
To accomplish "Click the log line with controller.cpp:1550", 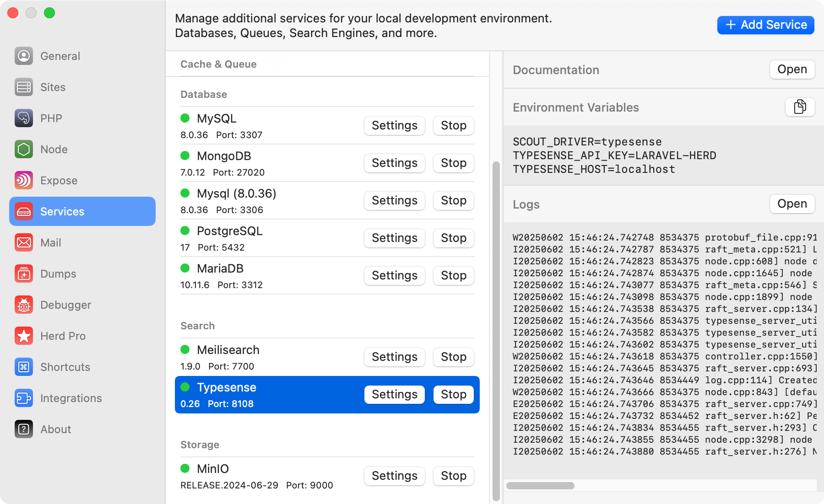I will [665, 356].
